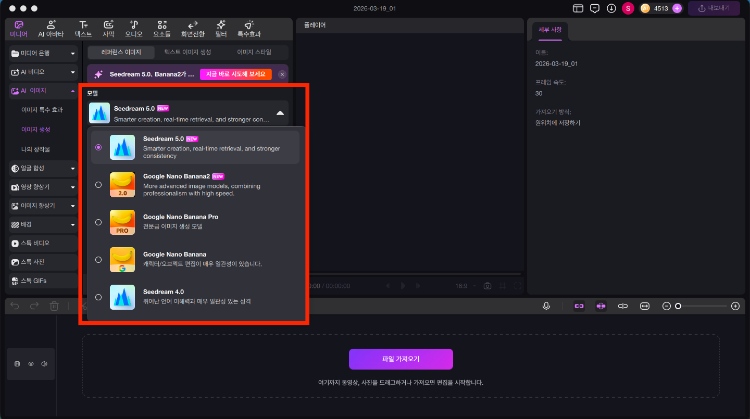Select the Google Nano Banana radio button
Viewport: 750px width, 419px height.
tap(99, 260)
